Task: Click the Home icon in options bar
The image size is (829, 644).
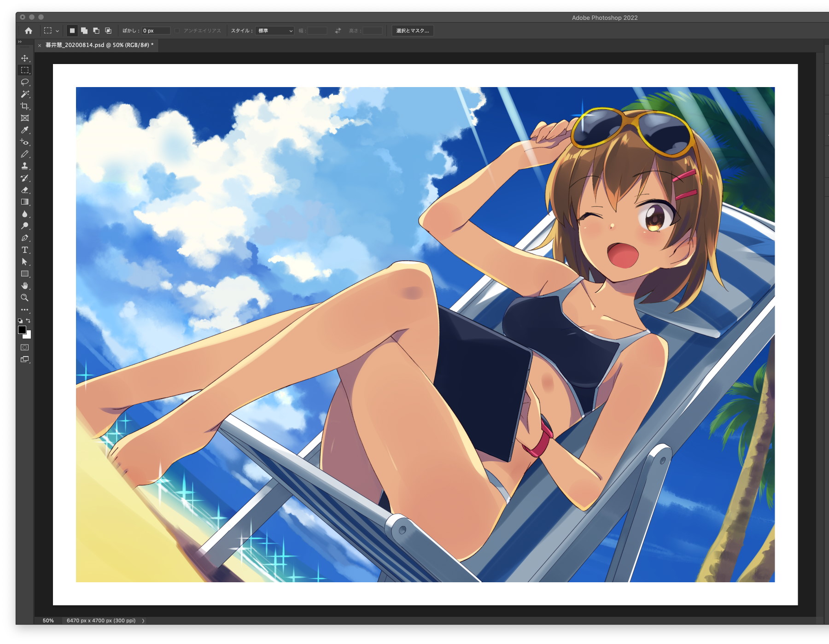Action: pos(29,31)
